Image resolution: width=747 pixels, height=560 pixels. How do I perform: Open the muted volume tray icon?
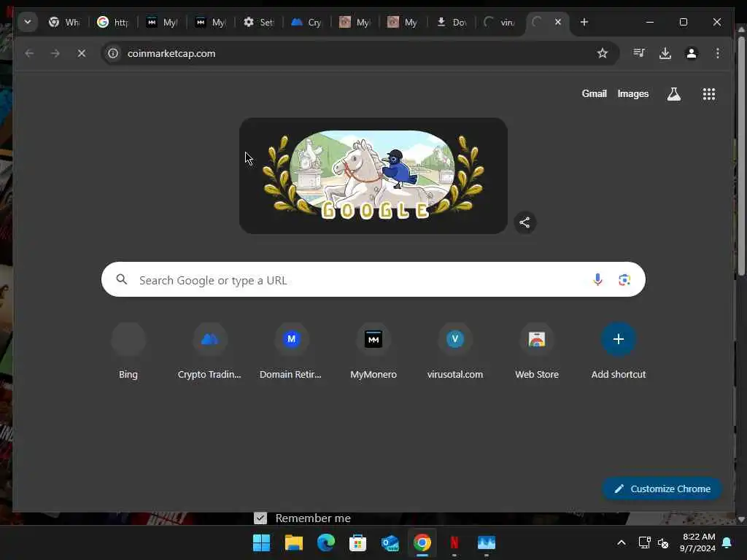[x=662, y=542]
